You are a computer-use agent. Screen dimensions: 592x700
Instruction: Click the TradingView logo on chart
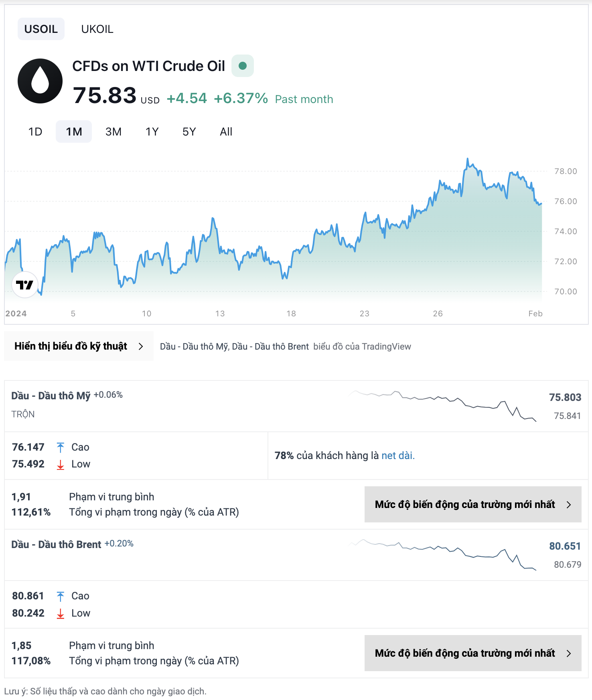pyautogui.click(x=25, y=285)
